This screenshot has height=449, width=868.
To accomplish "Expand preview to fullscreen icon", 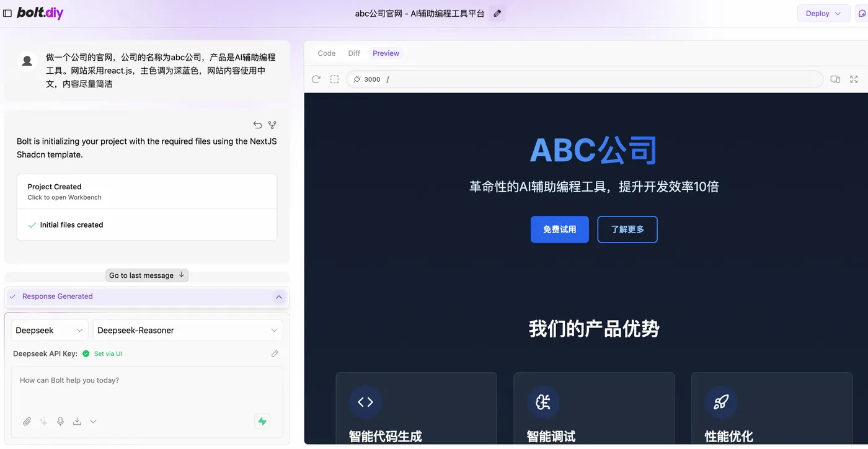I will 854,79.
